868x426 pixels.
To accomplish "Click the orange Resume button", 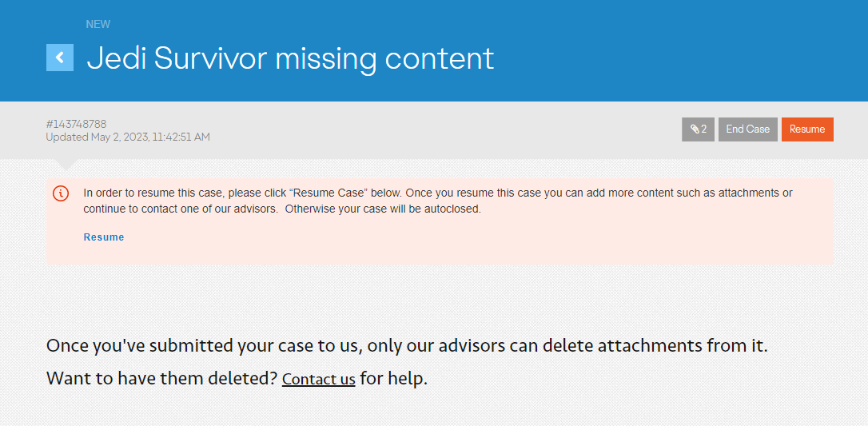I will (x=807, y=129).
